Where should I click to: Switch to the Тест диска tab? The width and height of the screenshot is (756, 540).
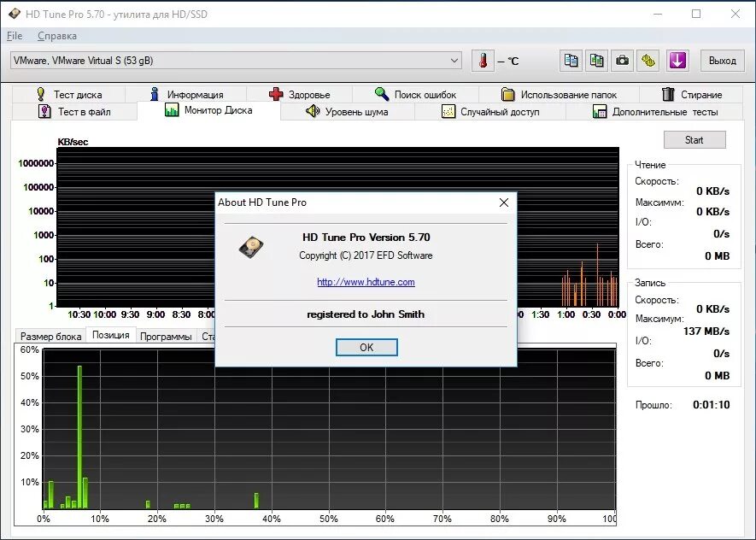tap(68, 95)
